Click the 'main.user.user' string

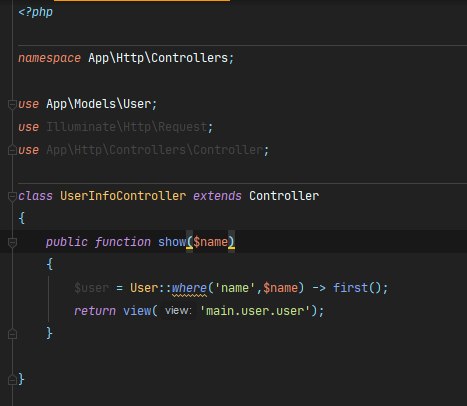255,311
